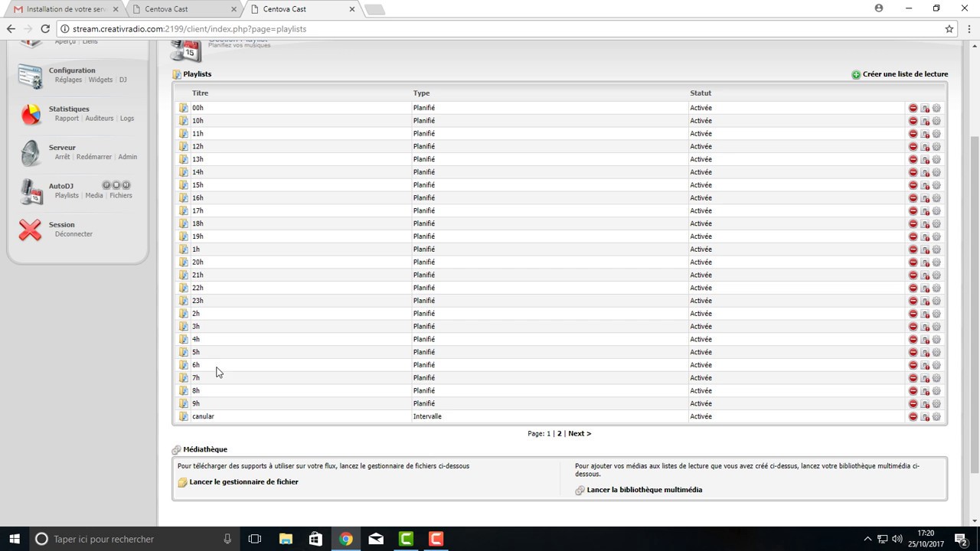Open the DJ link under Configuration
This screenshot has width=980, height=551.
[122, 80]
